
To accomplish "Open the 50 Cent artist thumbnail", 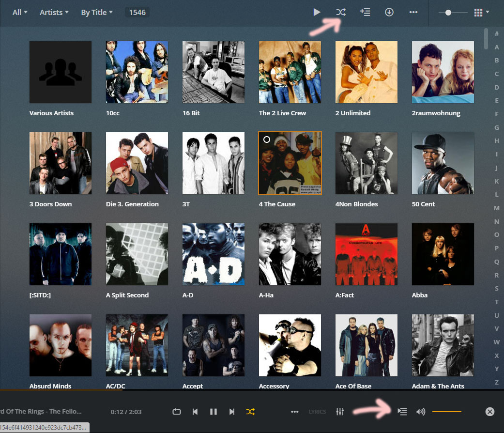I will 443,163.
